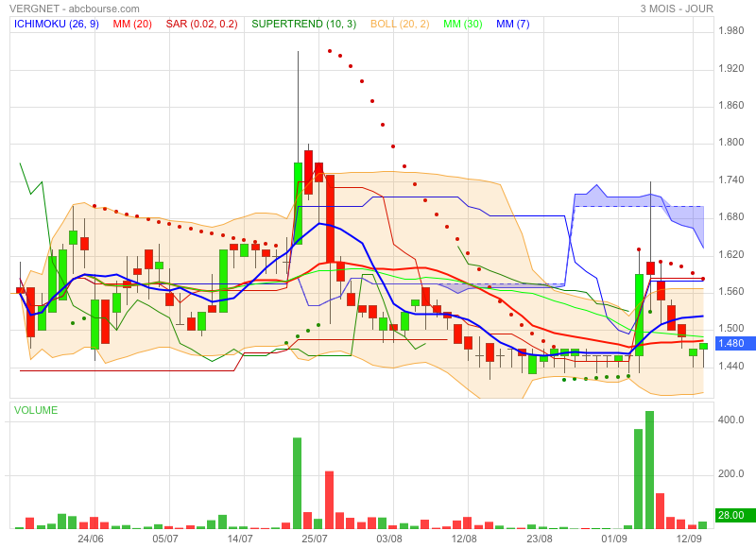Click the current volume tag 28.00

tap(734, 515)
